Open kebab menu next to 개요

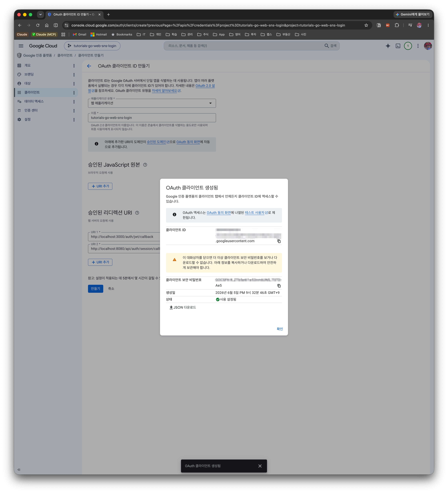tap(74, 66)
